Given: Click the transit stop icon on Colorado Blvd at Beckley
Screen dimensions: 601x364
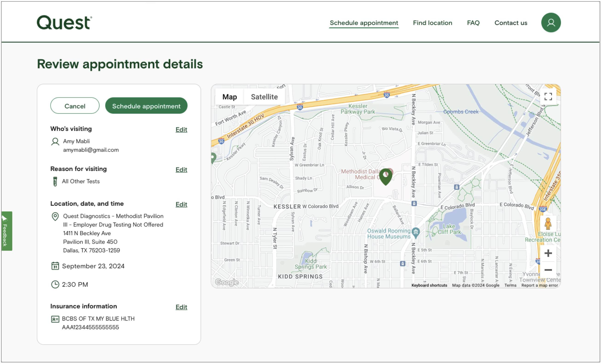Looking at the screenshot, I should point(414,203).
